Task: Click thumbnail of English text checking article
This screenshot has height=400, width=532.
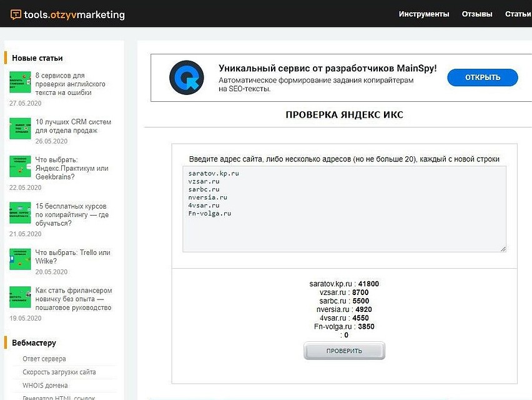Action: [x=20, y=82]
